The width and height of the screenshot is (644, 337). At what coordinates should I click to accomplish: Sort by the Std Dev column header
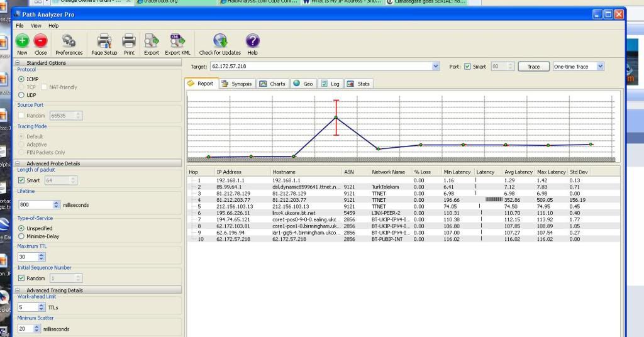click(x=579, y=172)
